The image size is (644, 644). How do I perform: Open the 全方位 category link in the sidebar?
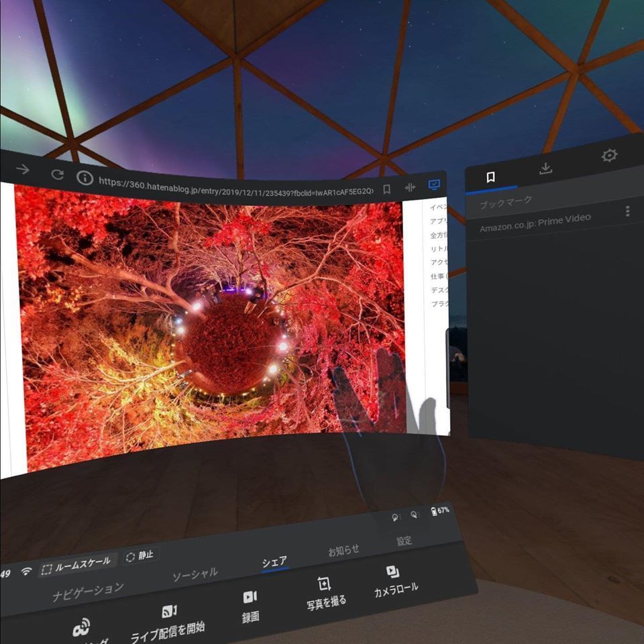[439, 235]
